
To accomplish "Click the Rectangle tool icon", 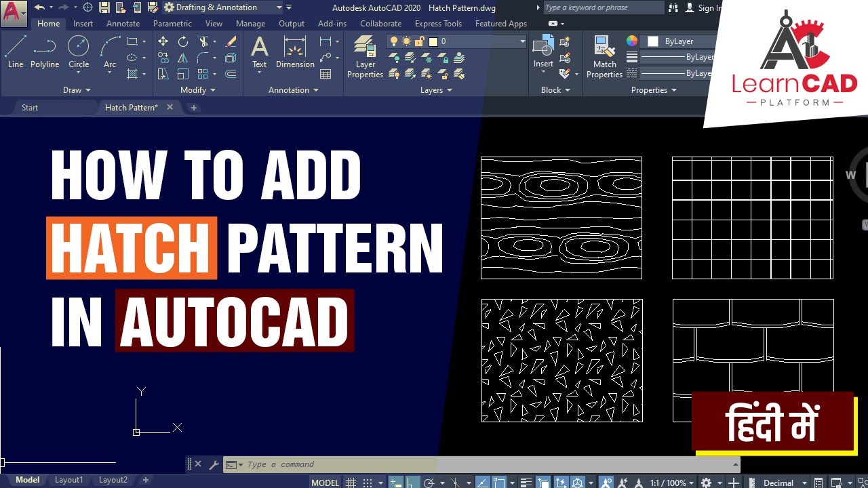I will (132, 41).
